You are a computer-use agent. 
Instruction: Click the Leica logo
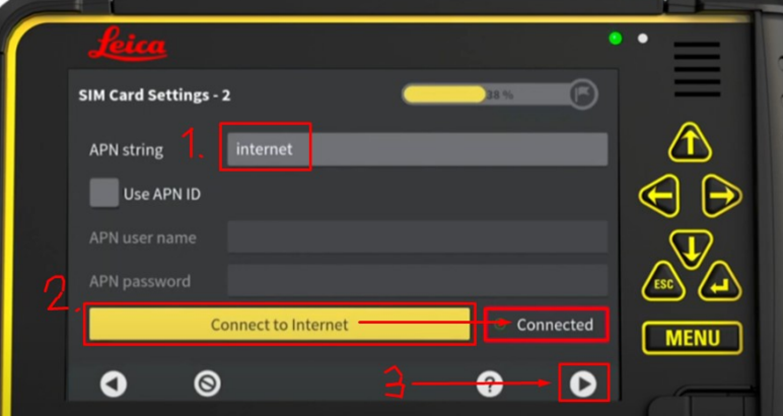pyautogui.click(x=127, y=44)
